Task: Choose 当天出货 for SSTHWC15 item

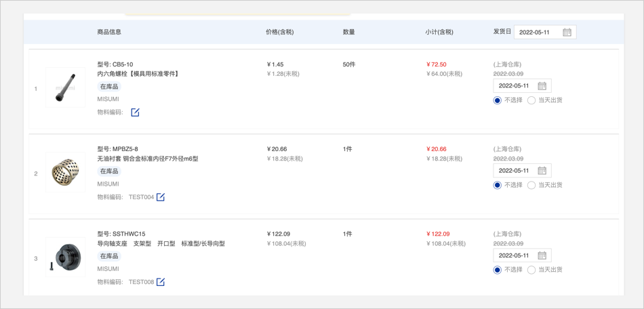Action: click(531, 270)
